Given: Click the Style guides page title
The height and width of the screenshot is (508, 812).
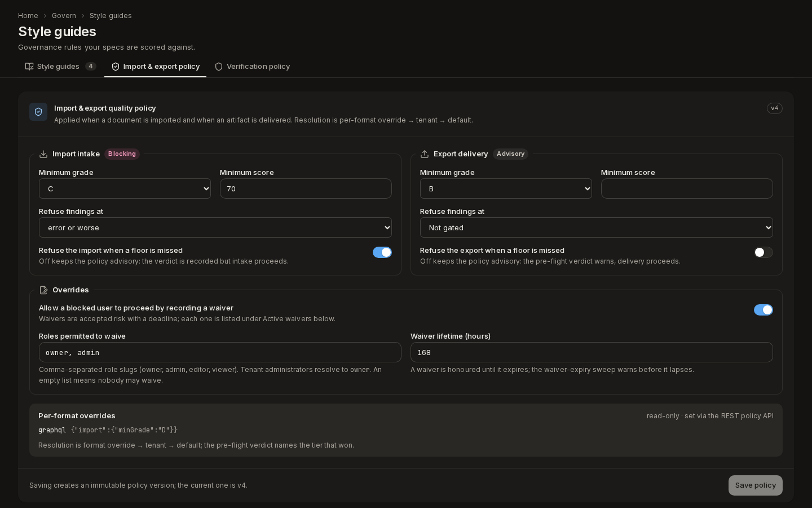Looking at the screenshot, I should pyautogui.click(x=57, y=32).
